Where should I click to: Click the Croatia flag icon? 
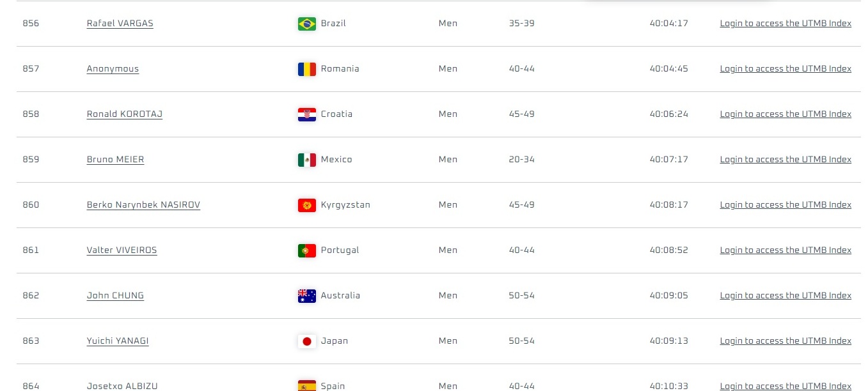(x=306, y=114)
